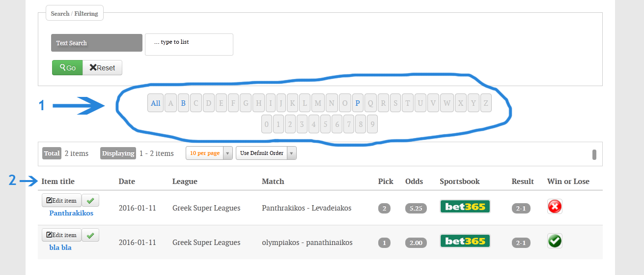Focus the type to list search field
Screen dimensions: 644x275
click(x=189, y=44)
